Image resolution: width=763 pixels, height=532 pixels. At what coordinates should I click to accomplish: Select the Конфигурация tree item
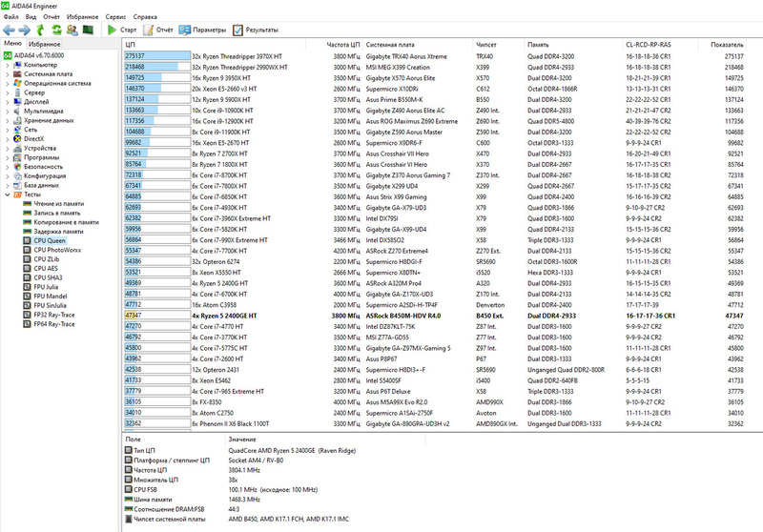click(39, 175)
